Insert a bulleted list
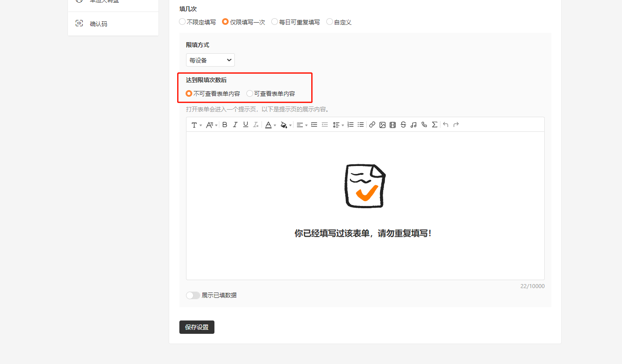The width and height of the screenshot is (622, 364). click(x=361, y=125)
